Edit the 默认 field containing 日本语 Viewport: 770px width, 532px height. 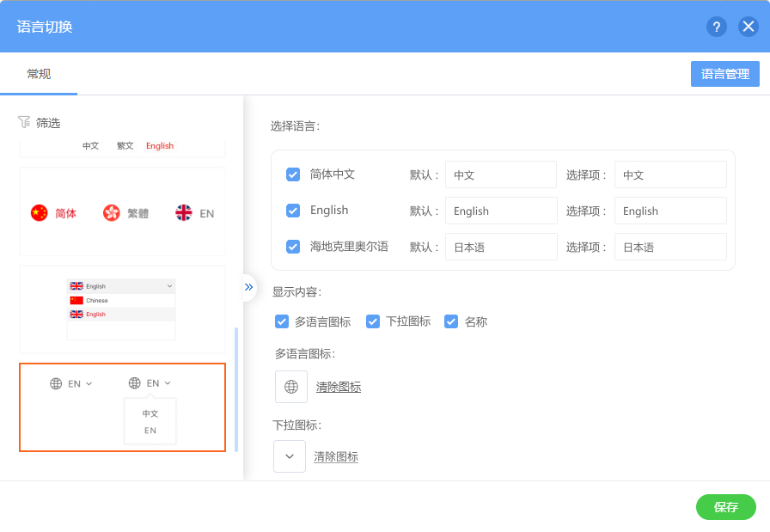tap(501, 247)
